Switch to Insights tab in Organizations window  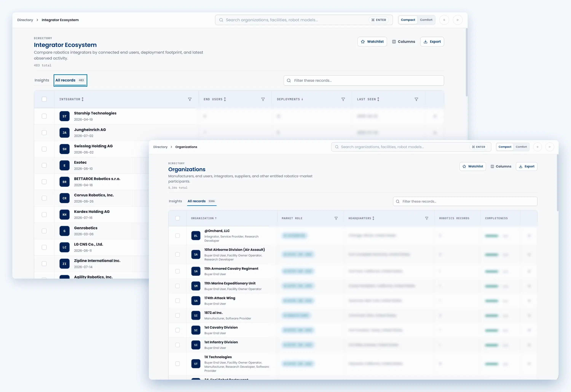pyautogui.click(x=175, y=201)
